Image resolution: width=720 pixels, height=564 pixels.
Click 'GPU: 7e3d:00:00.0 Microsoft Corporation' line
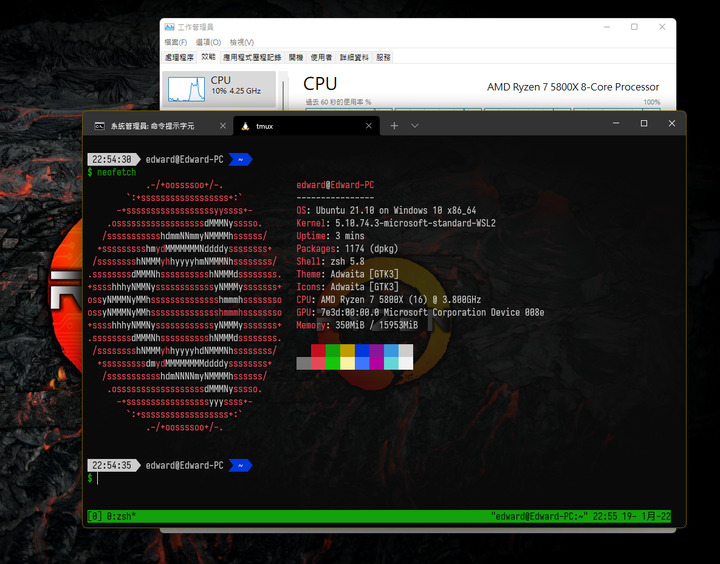pyautogui.click(x=420, y=312)
